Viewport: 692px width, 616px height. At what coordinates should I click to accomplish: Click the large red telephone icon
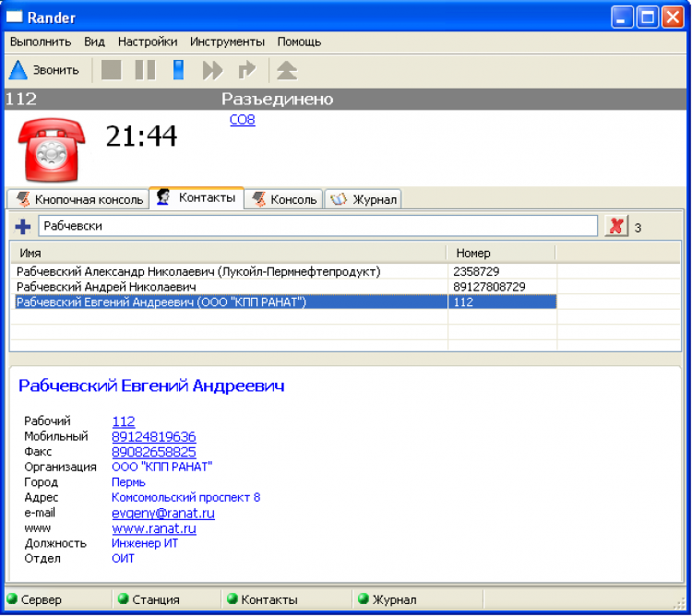pyautogui.click(x=52, y=149)
